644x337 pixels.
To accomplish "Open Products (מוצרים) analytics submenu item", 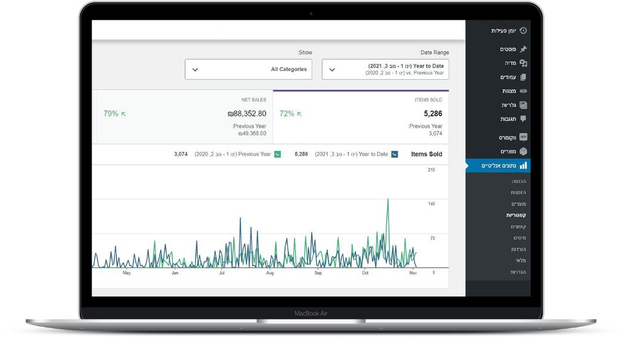I will coord(518,204).
